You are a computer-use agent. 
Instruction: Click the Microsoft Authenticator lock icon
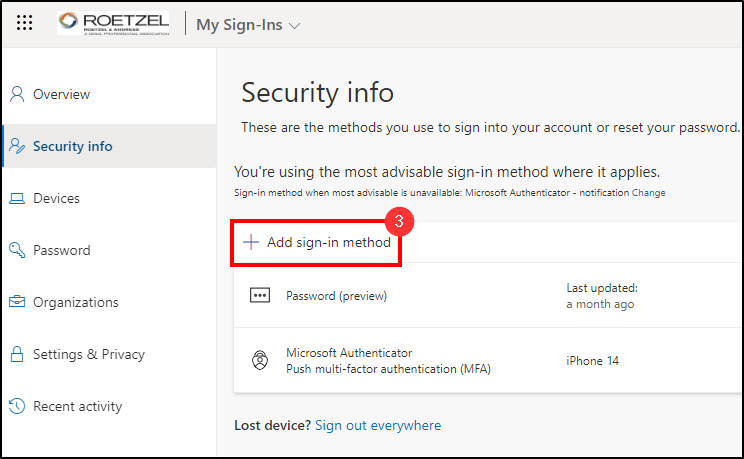point(259,361)
